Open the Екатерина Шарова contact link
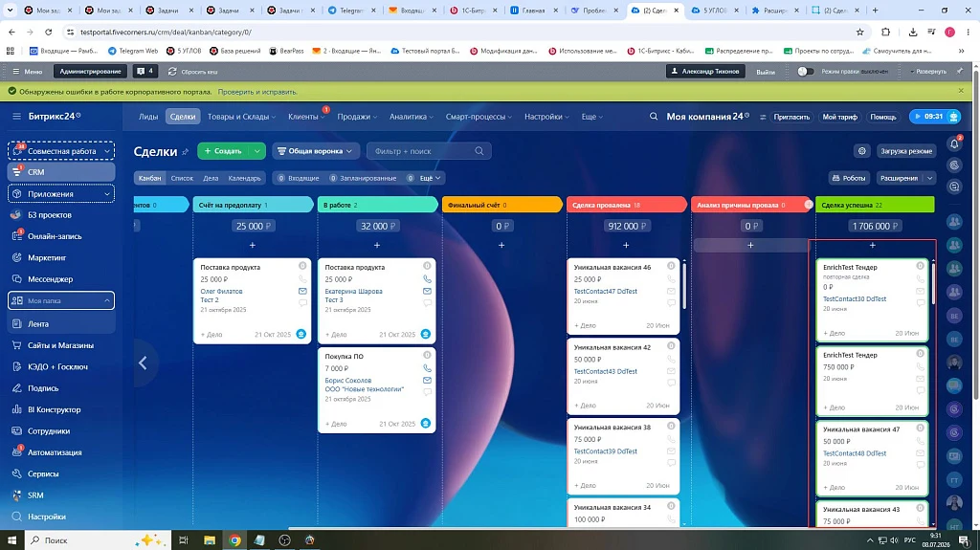The image size is (980, 550). 354,291
